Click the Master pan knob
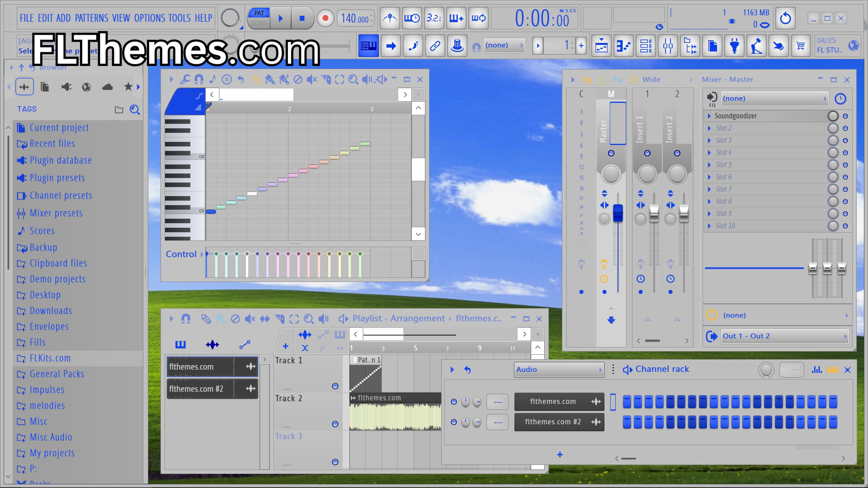Screen dimensions: 868x488 click(x=611, y=174)
